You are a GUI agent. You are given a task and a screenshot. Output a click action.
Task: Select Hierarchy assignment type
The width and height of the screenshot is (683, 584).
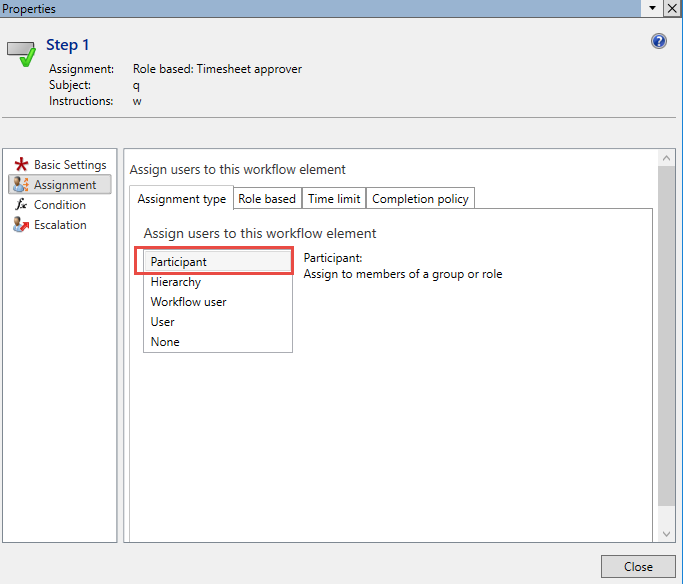pyautogui.click(x=176, y=282)
